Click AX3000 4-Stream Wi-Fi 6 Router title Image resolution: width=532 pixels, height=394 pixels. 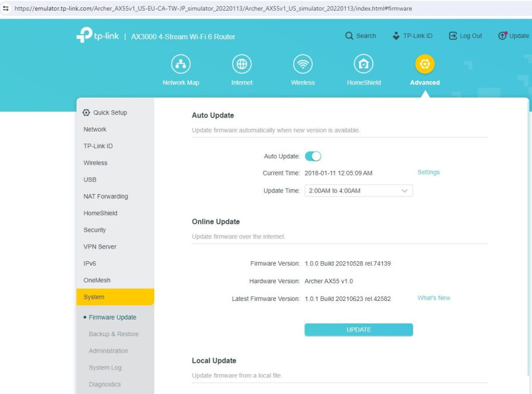(184, 37)
